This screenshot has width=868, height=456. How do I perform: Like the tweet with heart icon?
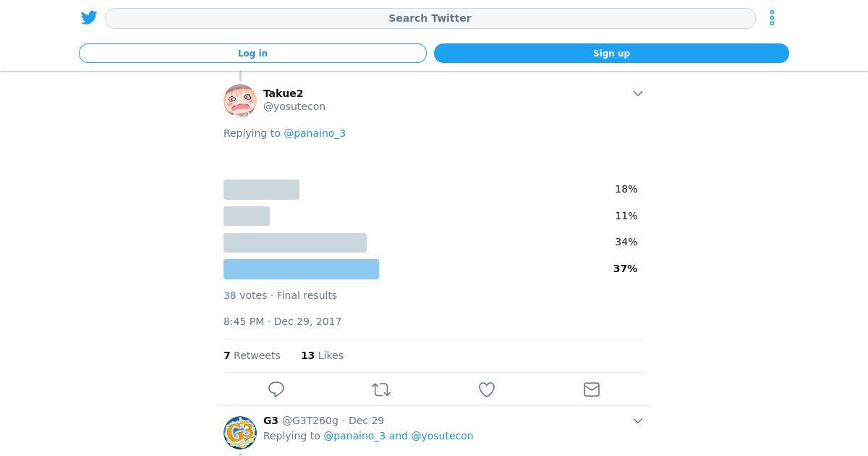tap(487, 389)
